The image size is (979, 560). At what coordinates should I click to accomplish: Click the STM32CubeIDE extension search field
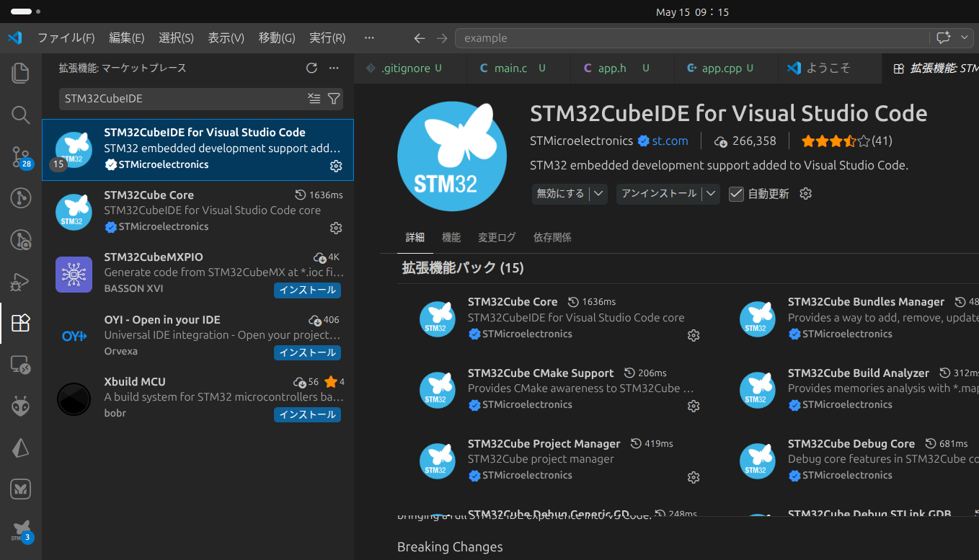(182, 99)
